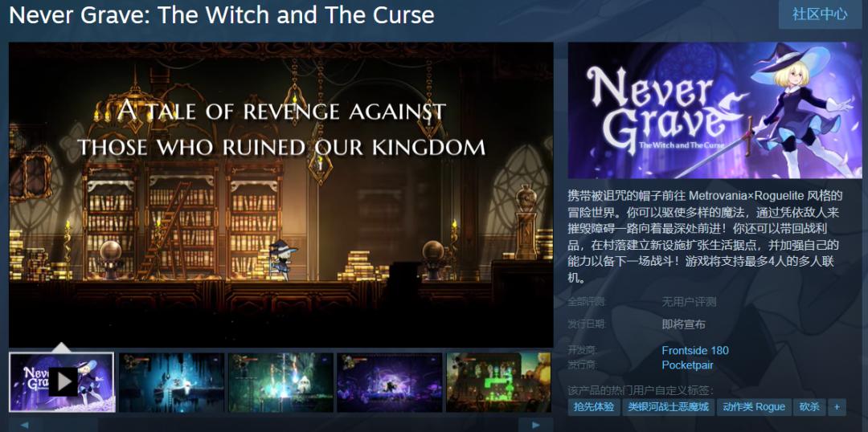Click the right scroll arrow under thumbnails
The width and height of the screenshot is (868, 432).
(536, 425)
